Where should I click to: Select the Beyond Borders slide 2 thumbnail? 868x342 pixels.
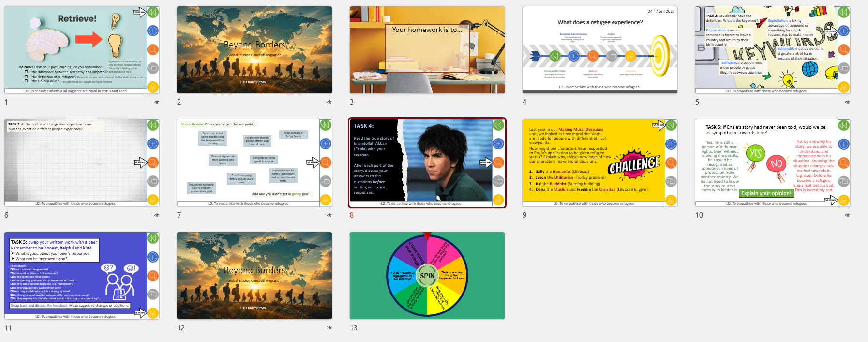pyautogui.click(x=254, y=50)
